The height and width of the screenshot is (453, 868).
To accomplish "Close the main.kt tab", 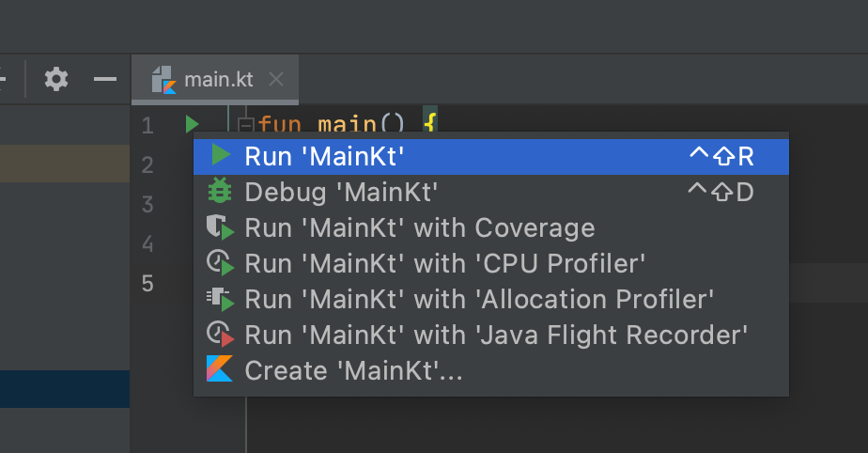I will click(276, 80).
